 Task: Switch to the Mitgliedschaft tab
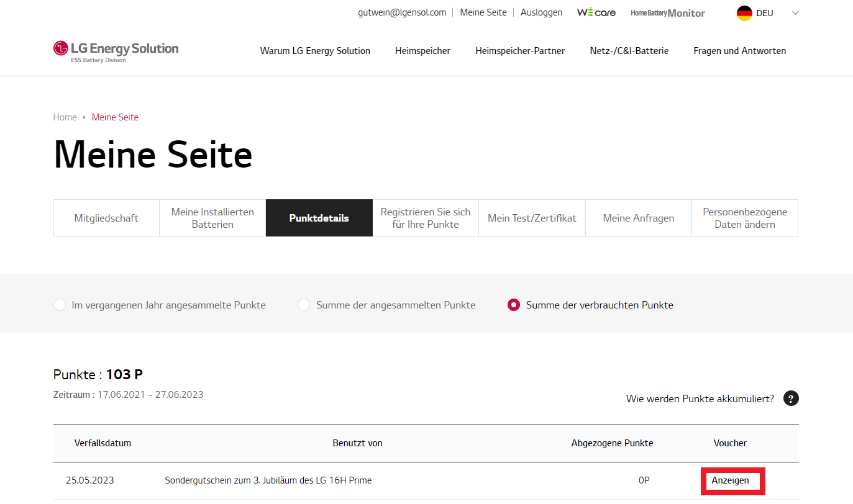106,218
